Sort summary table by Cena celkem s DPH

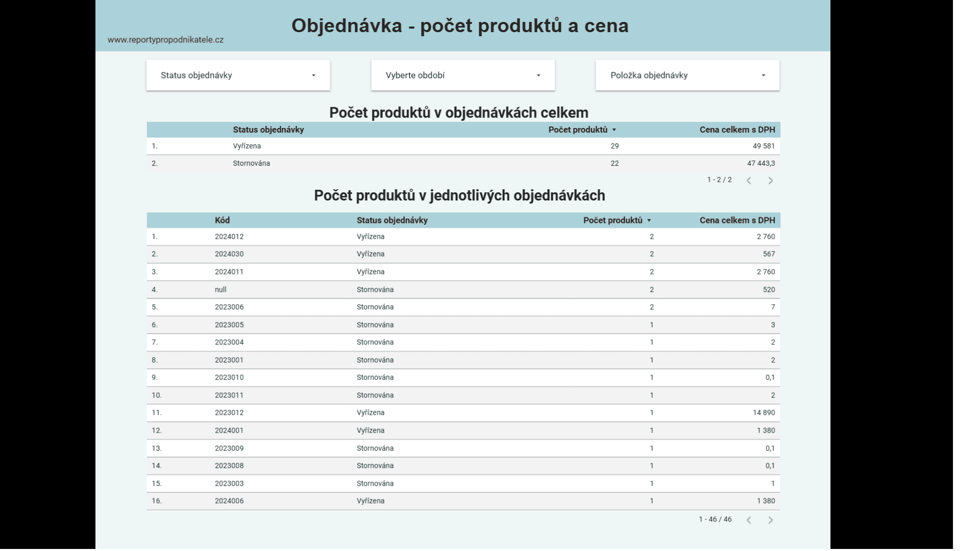pyautogui.click(x=737, y=130)
